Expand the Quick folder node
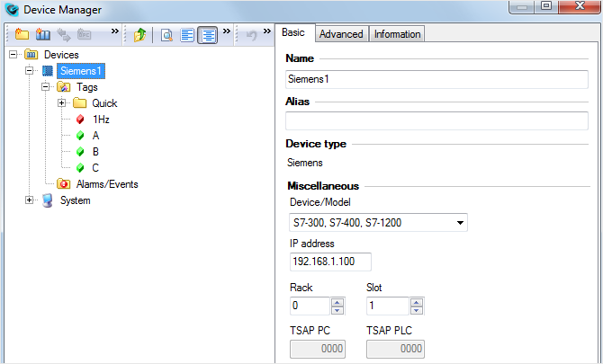 click(x=61, y=102)
